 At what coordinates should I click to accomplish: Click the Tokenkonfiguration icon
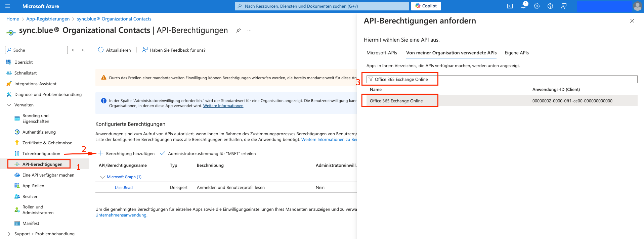coord(17,153)
